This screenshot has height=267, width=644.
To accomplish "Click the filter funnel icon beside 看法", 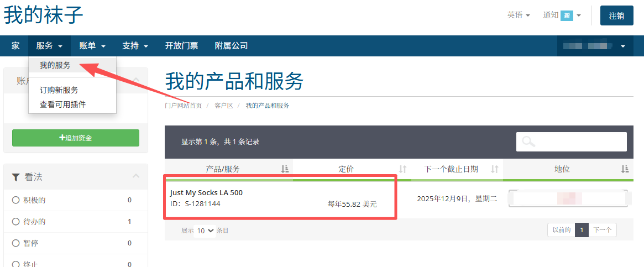I will pyautogui.click(x=16, y=177).
